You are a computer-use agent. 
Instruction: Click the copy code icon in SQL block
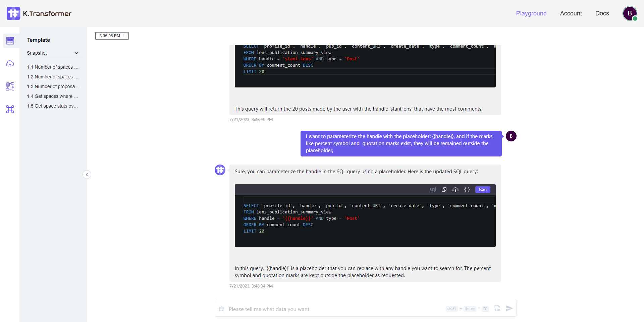click(x=444, y=190)
